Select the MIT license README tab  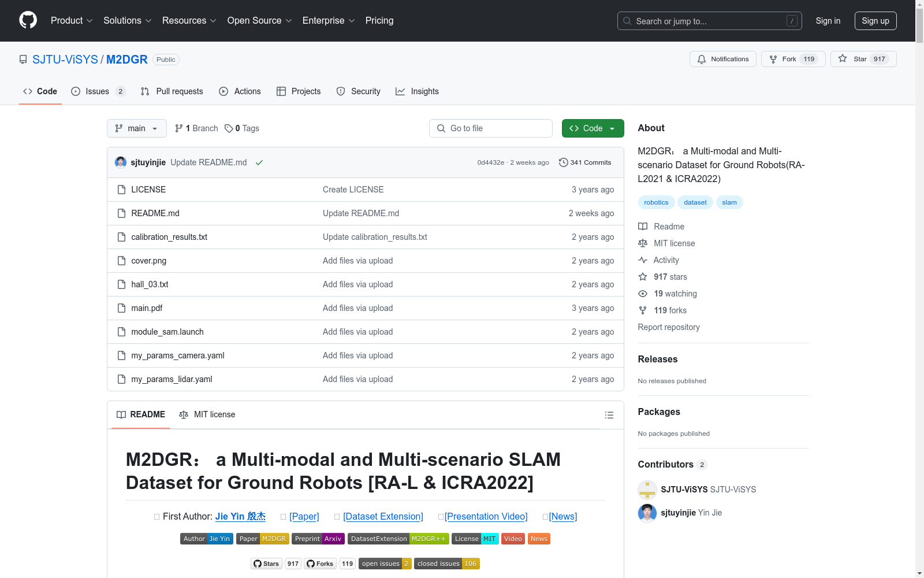pos(207,414)
